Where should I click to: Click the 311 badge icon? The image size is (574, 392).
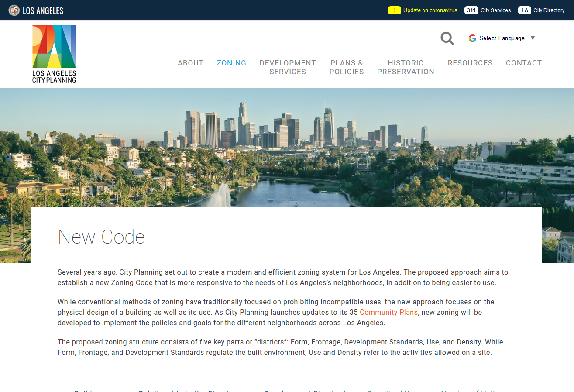click(471, 10)
